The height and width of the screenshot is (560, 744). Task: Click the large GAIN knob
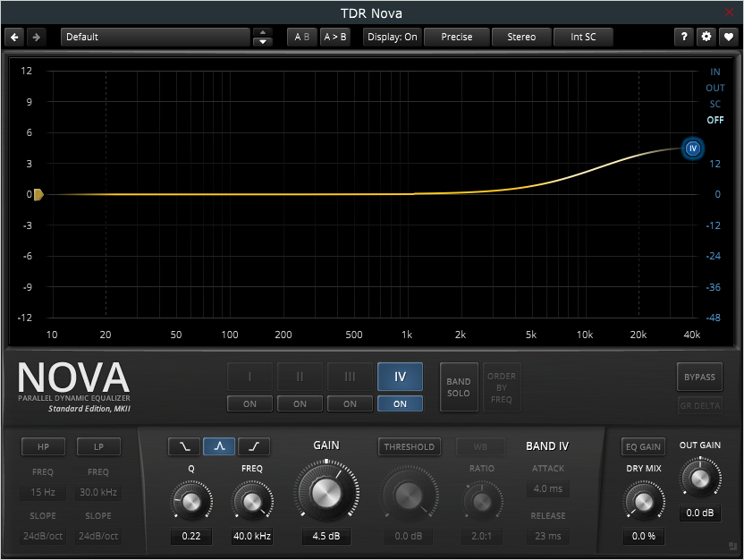[326, 492]
